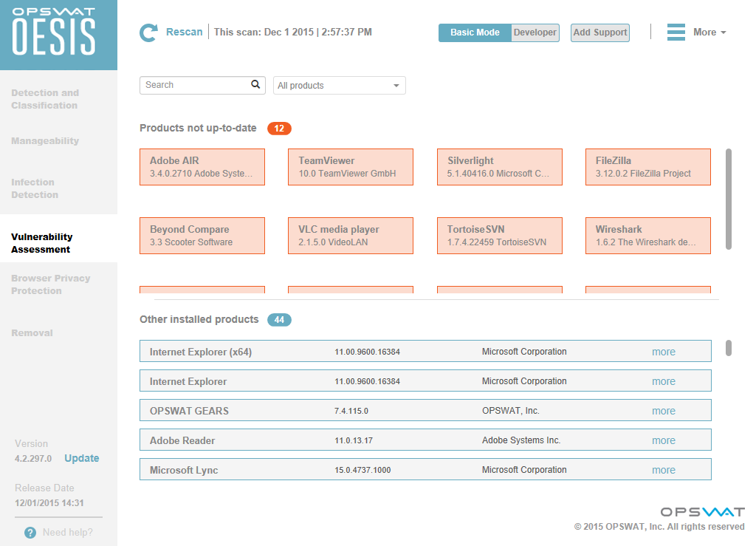Screen dimensions: 756x546
Task: Select Vulnerability Assessment section
Action: pos(42,243)
